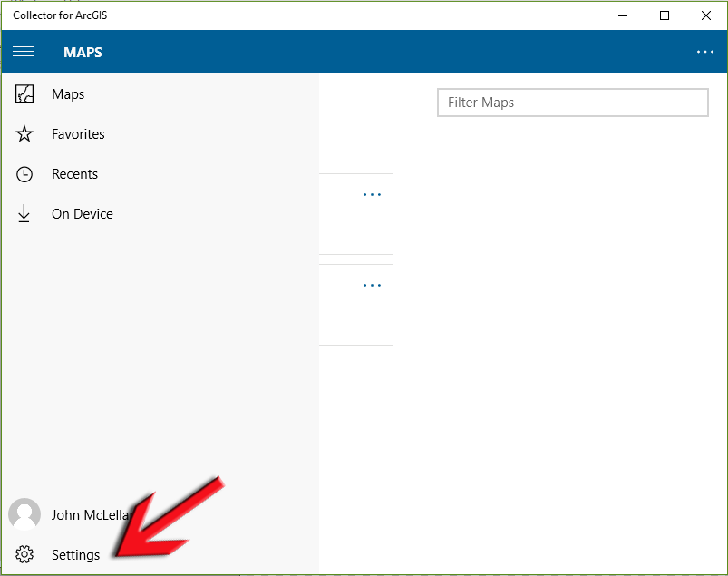Select the On Device download icon
Screen dimensions: 728x576
(x=24, y=214)
